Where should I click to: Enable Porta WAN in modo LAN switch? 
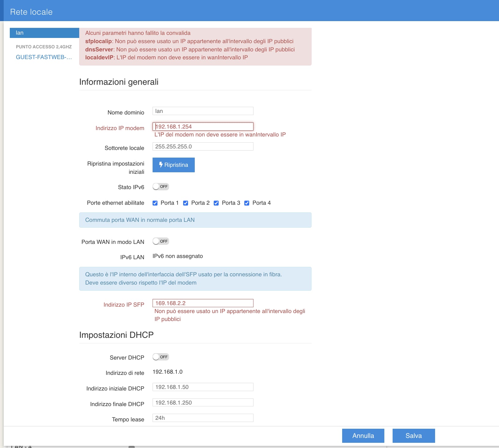coord(161,241)
